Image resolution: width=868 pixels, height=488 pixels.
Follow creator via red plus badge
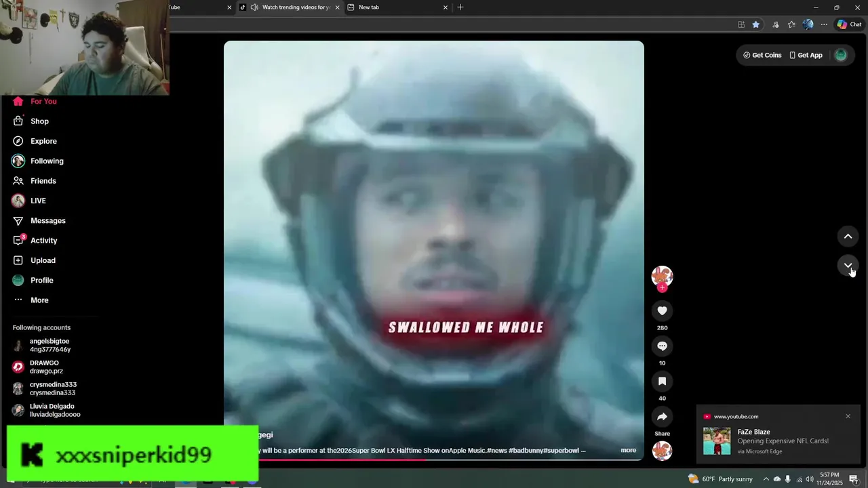point(662,288)
